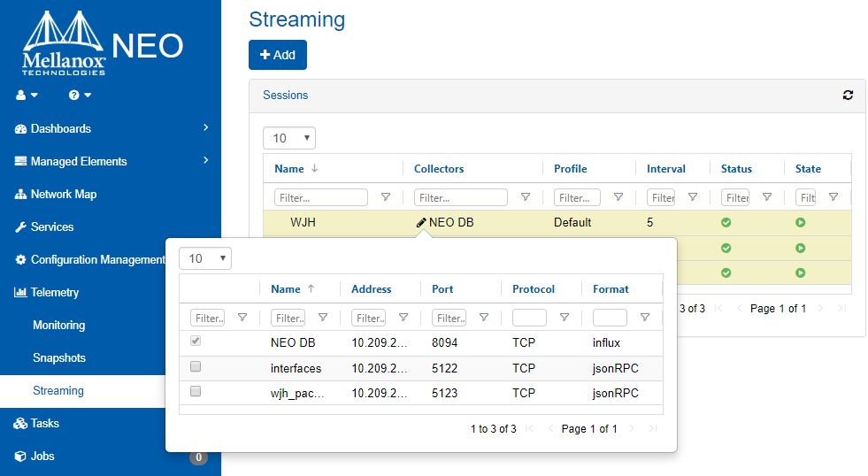868x476 pixels.
Task: Go to Network Map page
Action: [64, 194]
